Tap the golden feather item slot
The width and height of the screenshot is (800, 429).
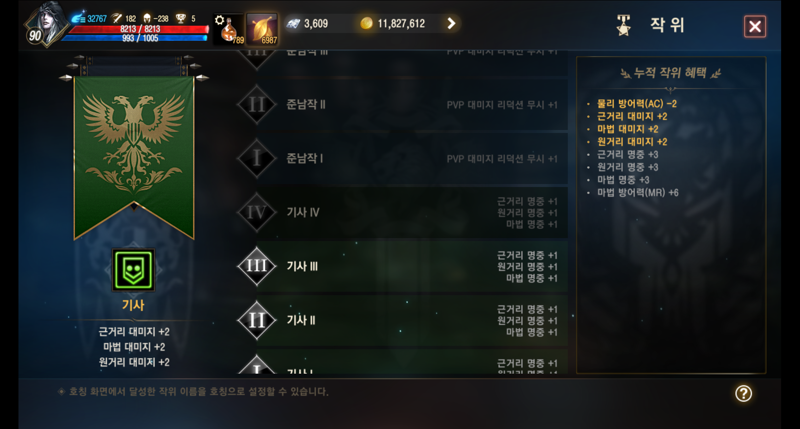[262, 29]
